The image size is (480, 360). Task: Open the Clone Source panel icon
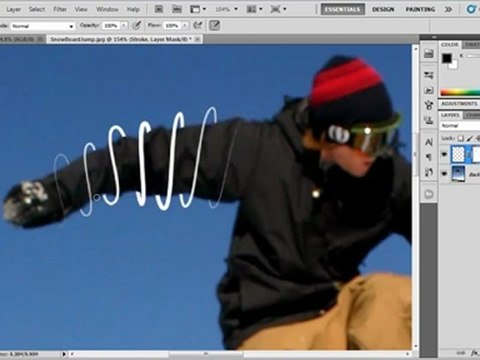click(429, 120)
